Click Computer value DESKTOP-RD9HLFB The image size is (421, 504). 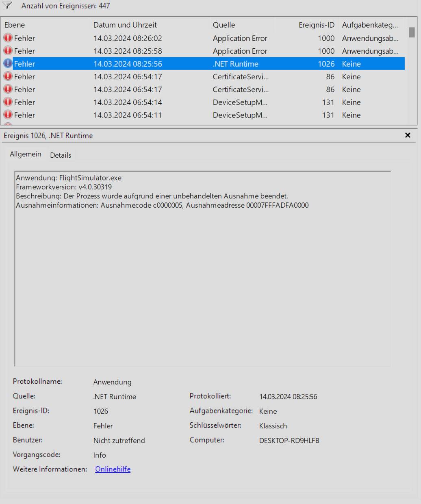[x=289, y=441]
